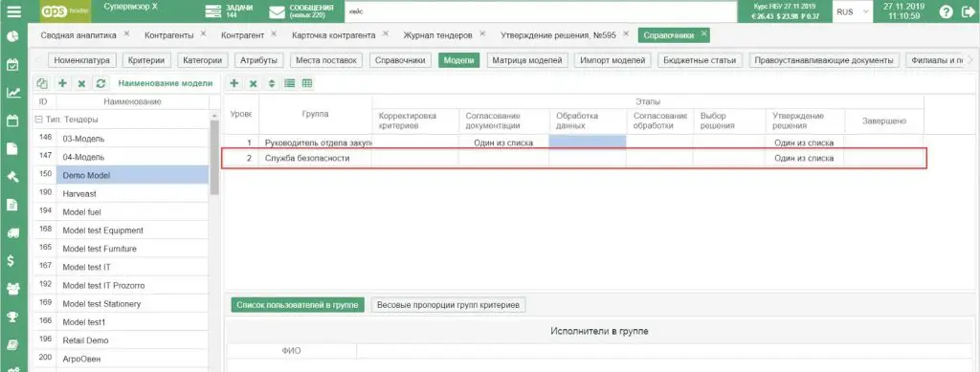Open the Импорт моделей section

612,60
